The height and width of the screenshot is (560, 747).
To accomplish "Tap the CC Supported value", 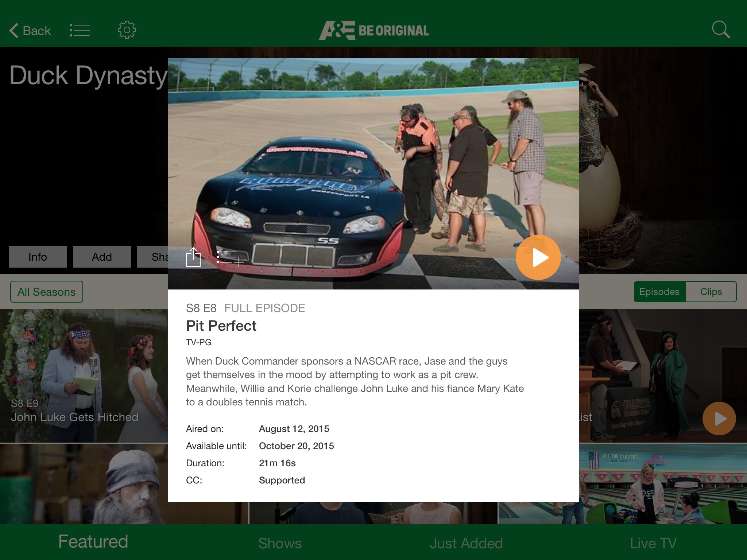I will (x=282, y=480).
